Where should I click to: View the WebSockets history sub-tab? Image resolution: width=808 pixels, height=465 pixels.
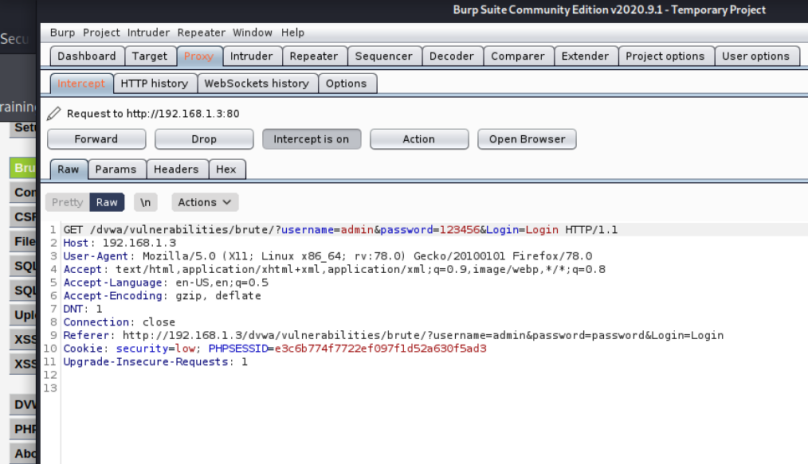tap(257, 84)
